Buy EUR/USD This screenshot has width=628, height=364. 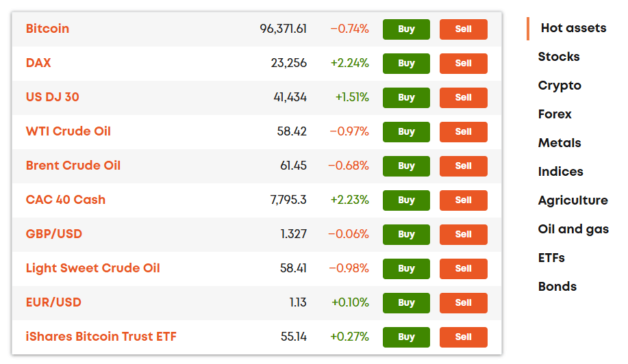click(406, 303)
